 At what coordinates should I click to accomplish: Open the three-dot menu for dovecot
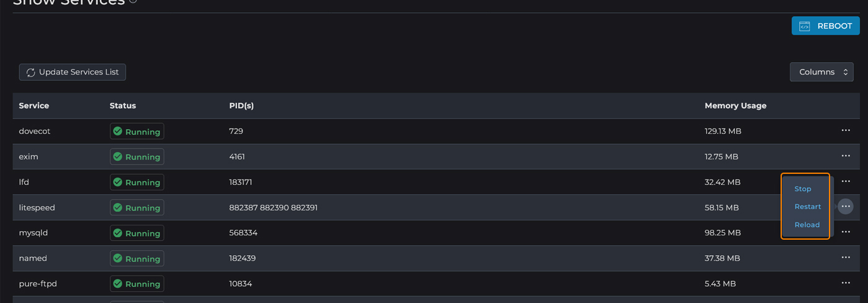pos(845,131)
